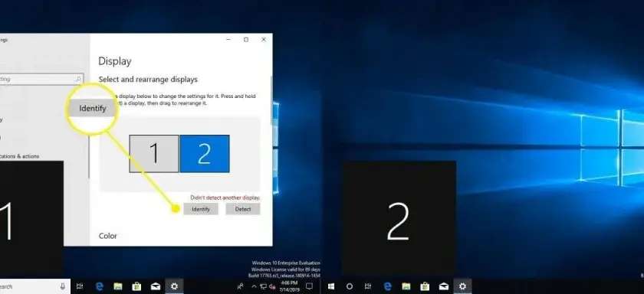Select display 1 in the arrangement
This screenshot has width=644, height=294.
click(x=154, y=154)
